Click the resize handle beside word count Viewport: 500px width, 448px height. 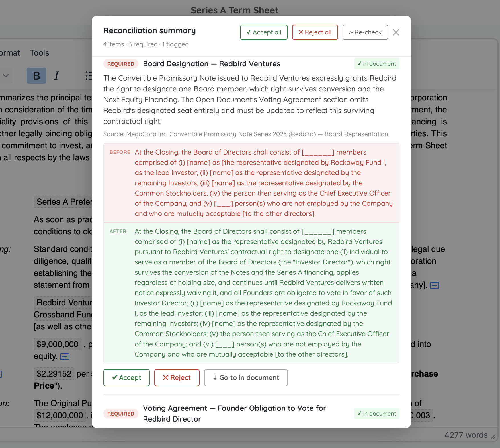493,436
